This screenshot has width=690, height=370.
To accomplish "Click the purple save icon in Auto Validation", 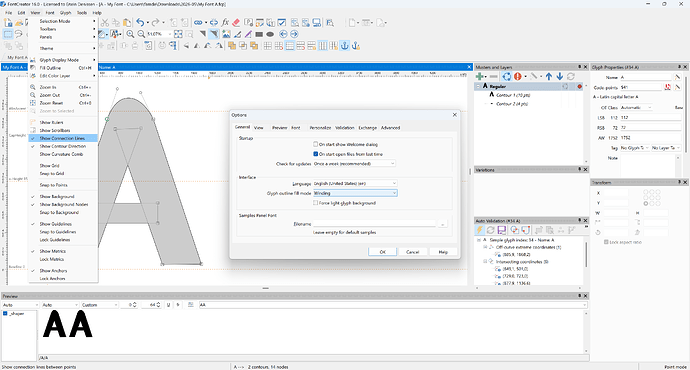I will (501, 230).
